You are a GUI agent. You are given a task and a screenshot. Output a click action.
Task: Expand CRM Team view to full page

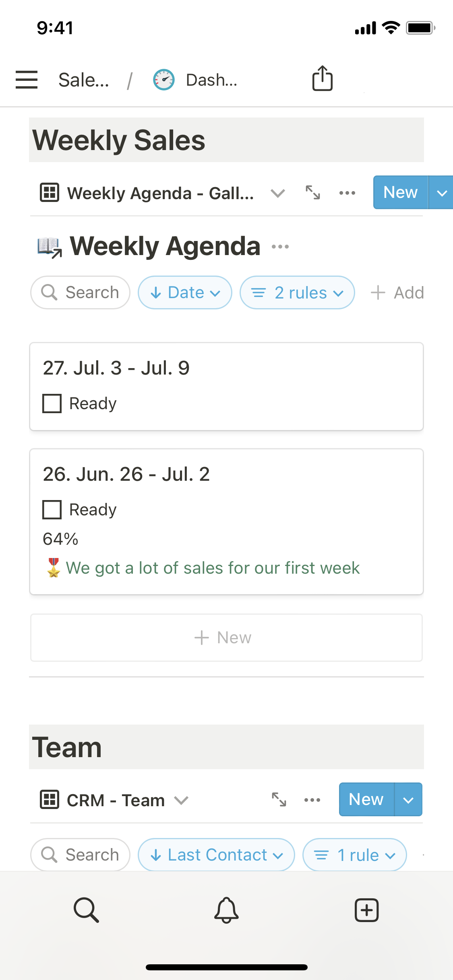click(x=279, y=799)
